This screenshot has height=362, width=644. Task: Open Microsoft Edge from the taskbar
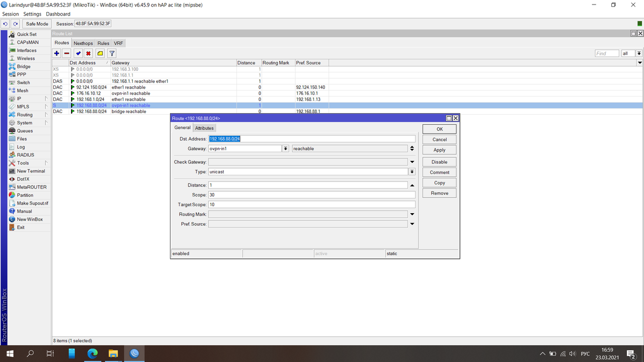[x=92, y=353]
